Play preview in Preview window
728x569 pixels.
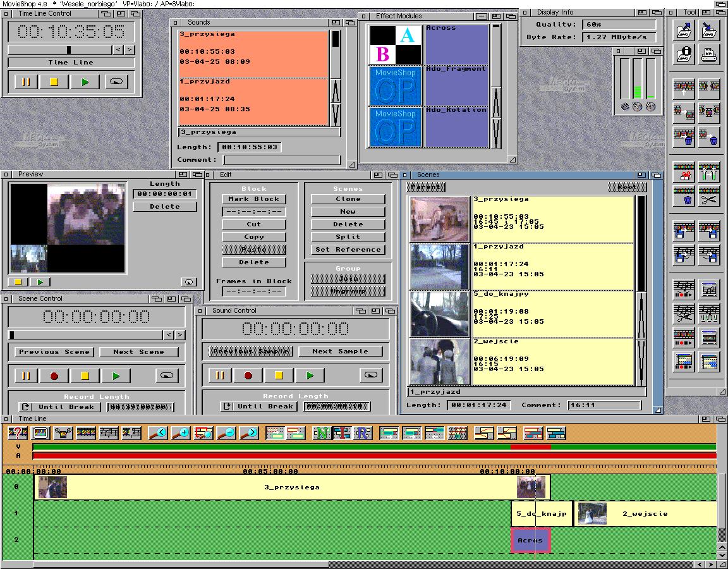point(40,282)
